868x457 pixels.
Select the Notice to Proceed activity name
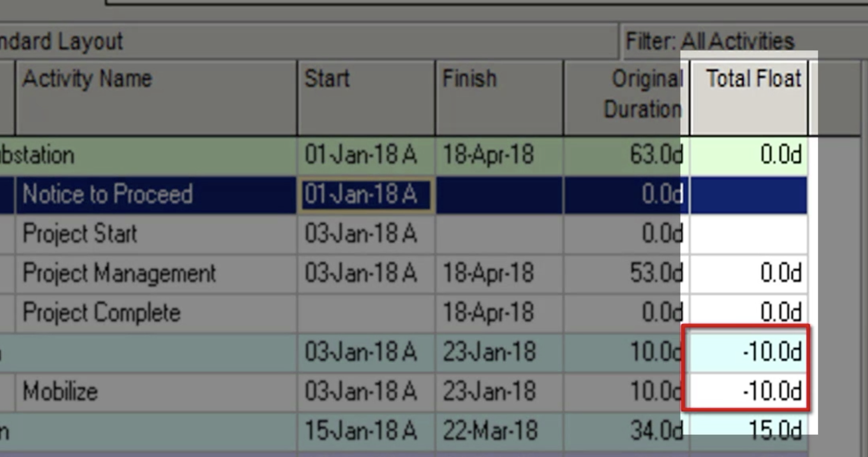pyautogui.click(x=108, y=194)
